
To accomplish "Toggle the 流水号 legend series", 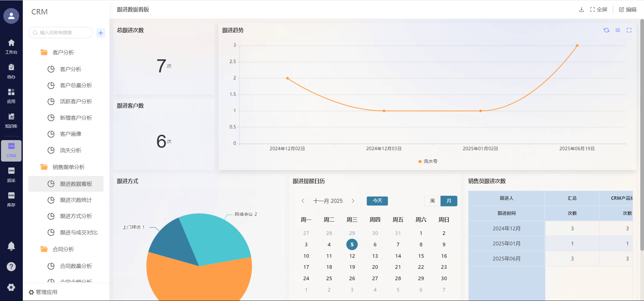I will pyautogui.click(x=428, y=161).
